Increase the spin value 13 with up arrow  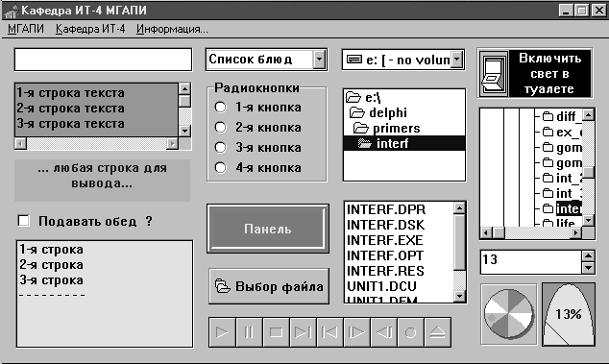click(x=589, y=255)
